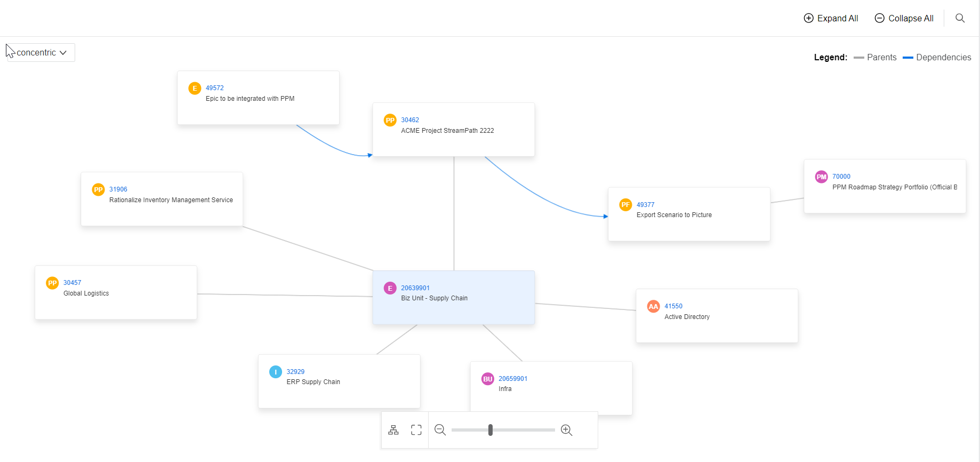
Task: Click the hierarchy layout icon
Action: click(x=393, y=430)
